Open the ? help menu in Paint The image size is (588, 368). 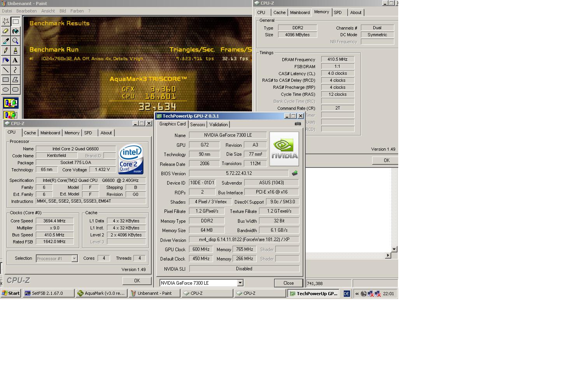89,11
